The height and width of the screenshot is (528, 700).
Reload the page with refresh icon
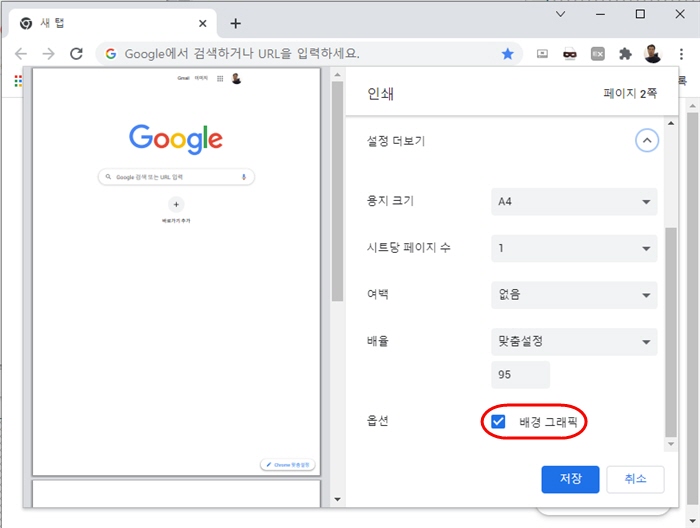(x=76, y=54)
